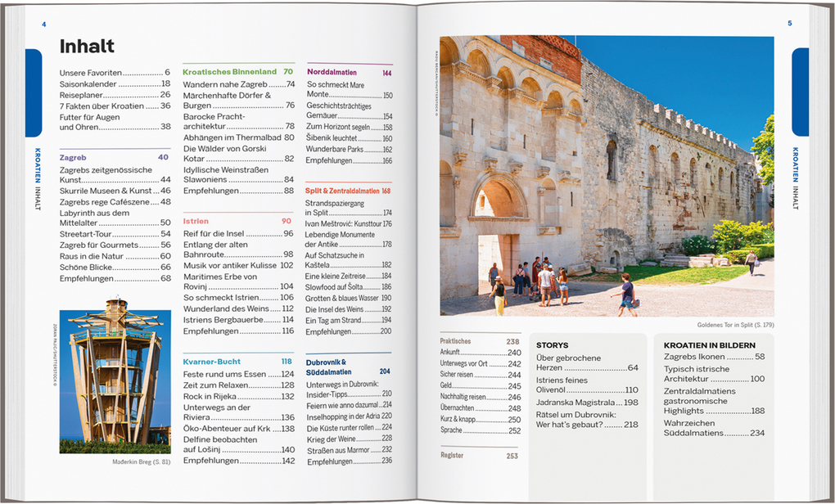The image size is (835, 504).
Task: Select 'Die Insel des Weins' entry
Action: point(348,309)
